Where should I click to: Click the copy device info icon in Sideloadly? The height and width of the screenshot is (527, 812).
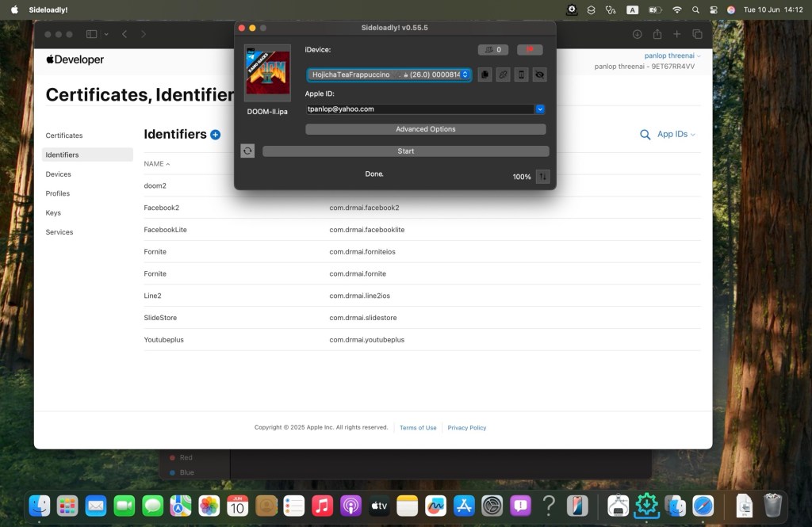tap(485, 74)
